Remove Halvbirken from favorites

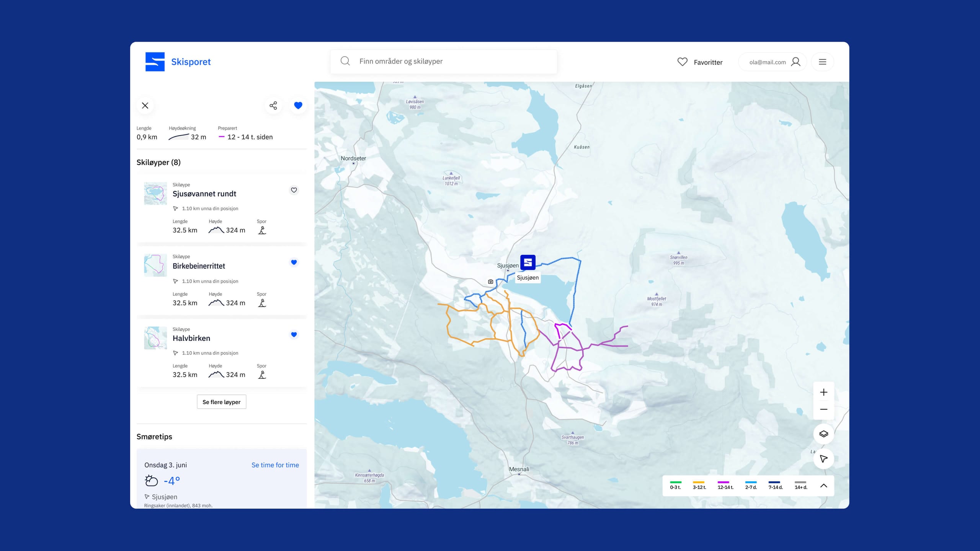pos(294,335)
